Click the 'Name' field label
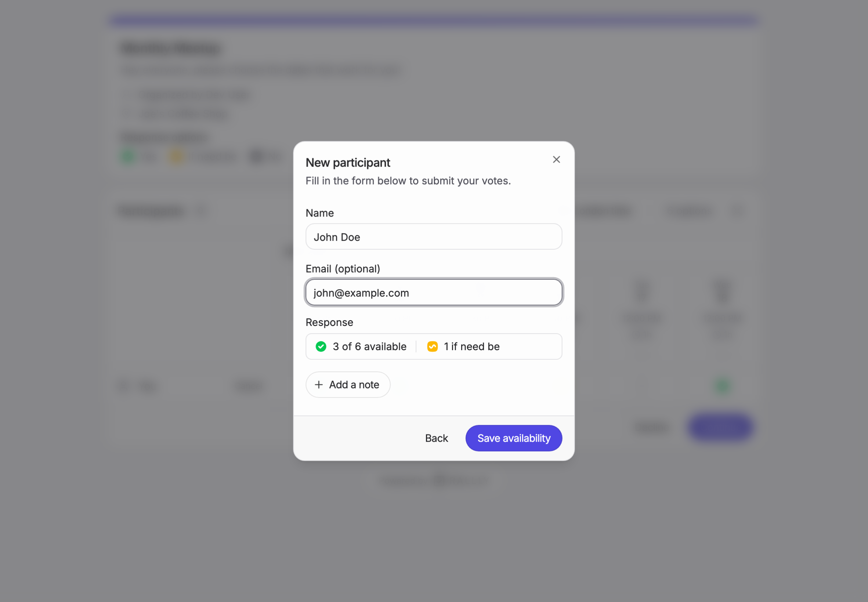Screen dimensions: 868x602 [319, 213]
